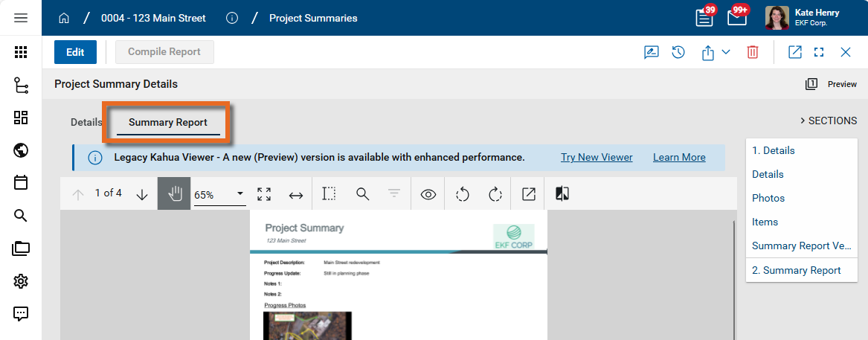This screenshot has height=340, width=868.
Task: Expand the SECTIONS panel chevron
Action: pos(803,121)
